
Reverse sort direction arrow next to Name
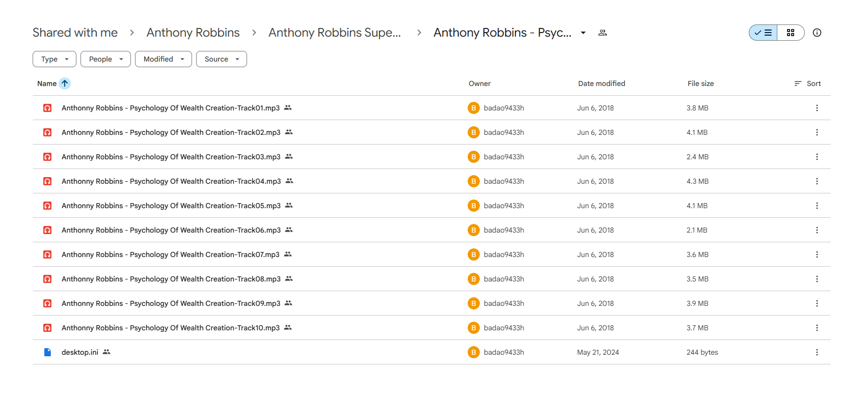coord(65,83)
